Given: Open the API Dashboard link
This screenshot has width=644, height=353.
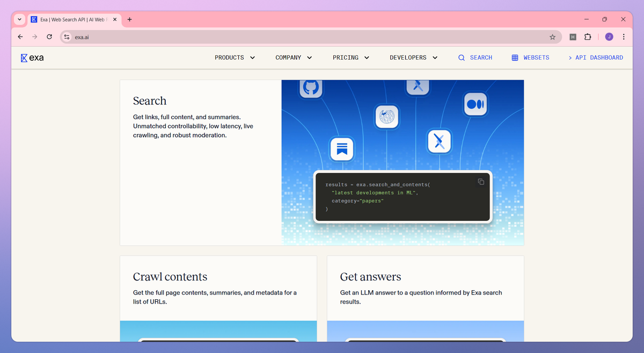Looking at the screenshot, I should (x=595, y=57).
